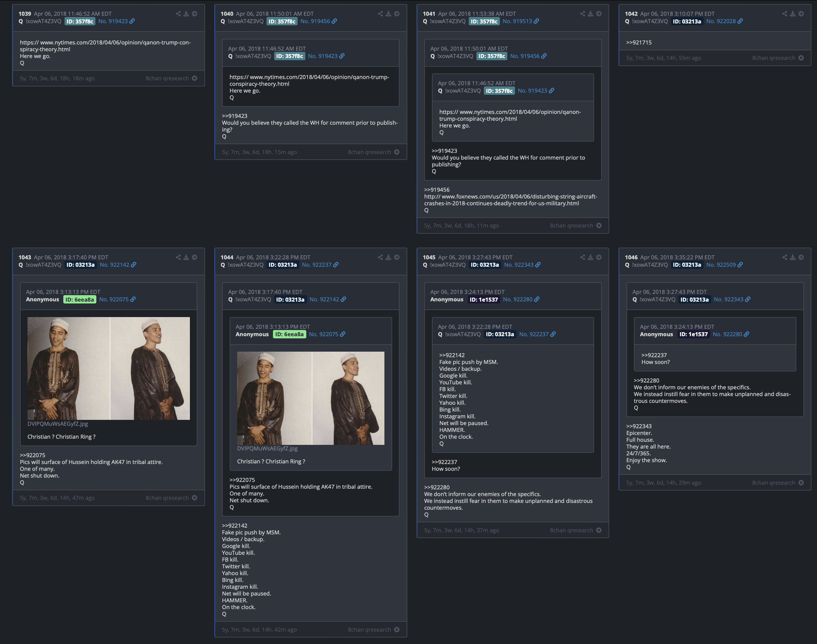Click nytimes.com URL in post 1039
Screen dimensions: 817x644
point(105,46)
